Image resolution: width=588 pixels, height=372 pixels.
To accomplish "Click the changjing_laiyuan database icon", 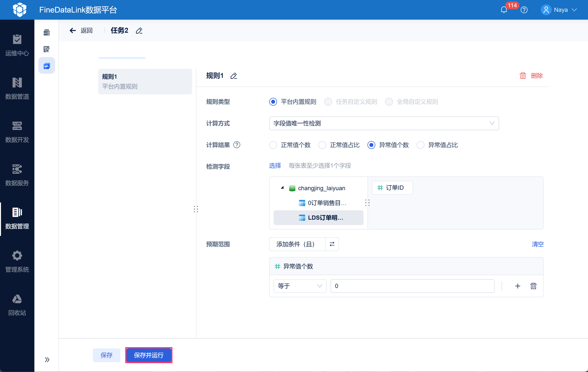I will tap(292, 188).
